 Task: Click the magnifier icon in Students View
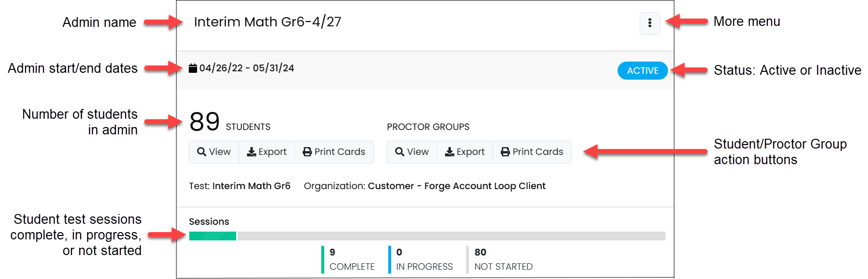[x=201, y=152]
